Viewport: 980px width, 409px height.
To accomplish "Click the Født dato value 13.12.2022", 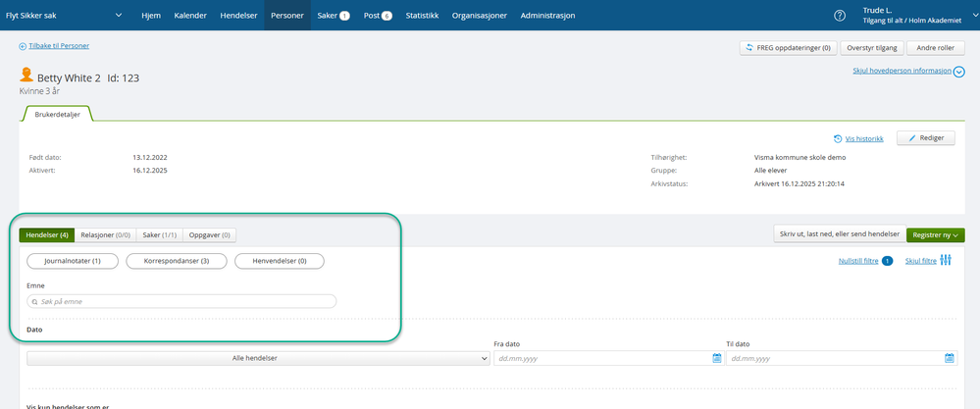I will point(150,157).
